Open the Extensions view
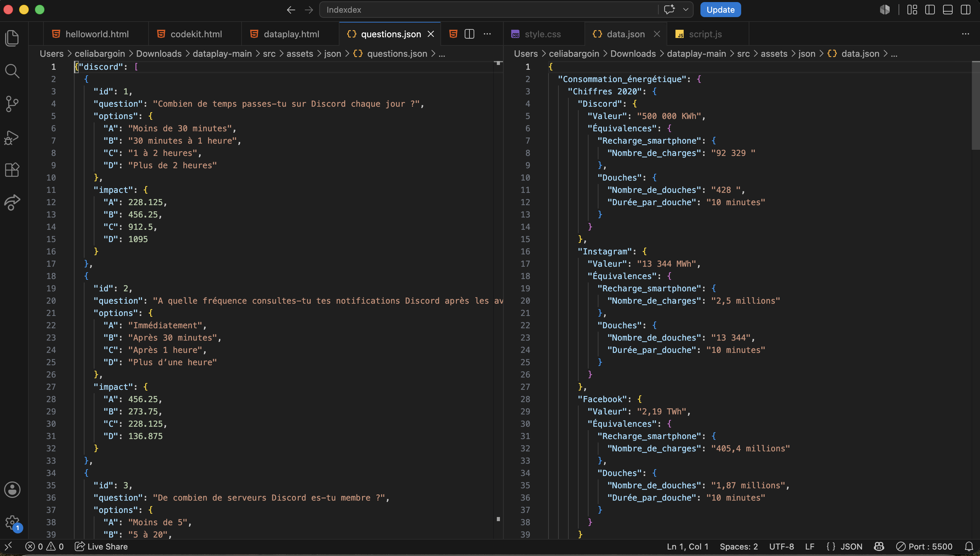 12,170
